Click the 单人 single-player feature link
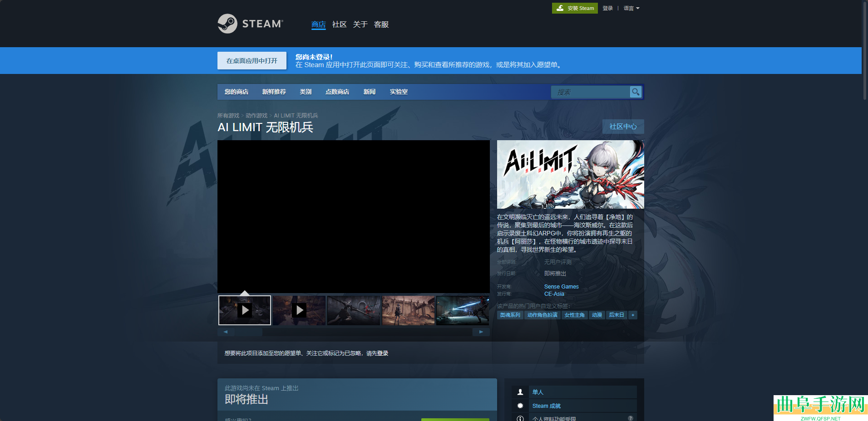The width and height of the screenshot is (868, 421). [538, 392]
